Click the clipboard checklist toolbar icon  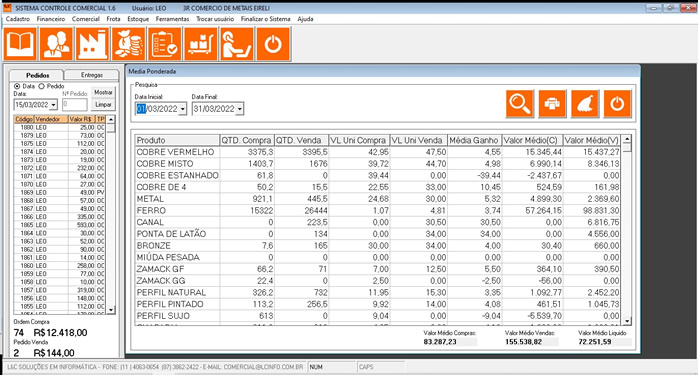(x=165, y=44)
